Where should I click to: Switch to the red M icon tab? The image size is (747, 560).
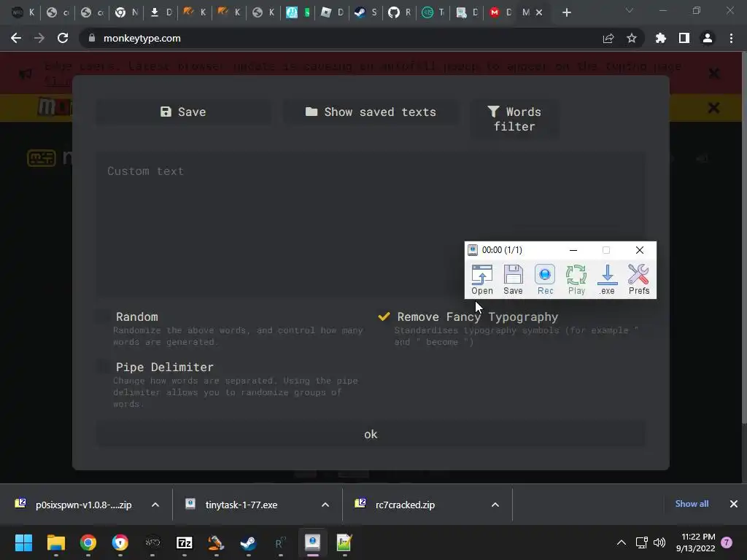[x=500, y=13]
